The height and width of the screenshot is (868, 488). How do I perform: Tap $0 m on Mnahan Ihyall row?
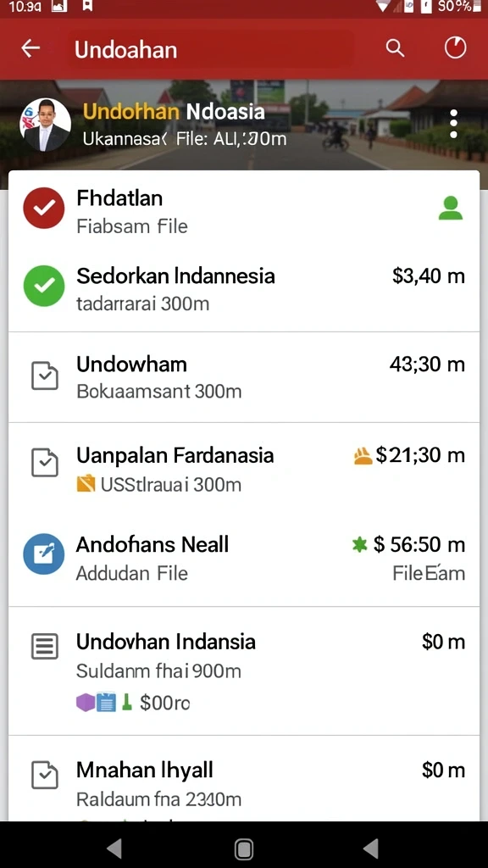[443, 770]
